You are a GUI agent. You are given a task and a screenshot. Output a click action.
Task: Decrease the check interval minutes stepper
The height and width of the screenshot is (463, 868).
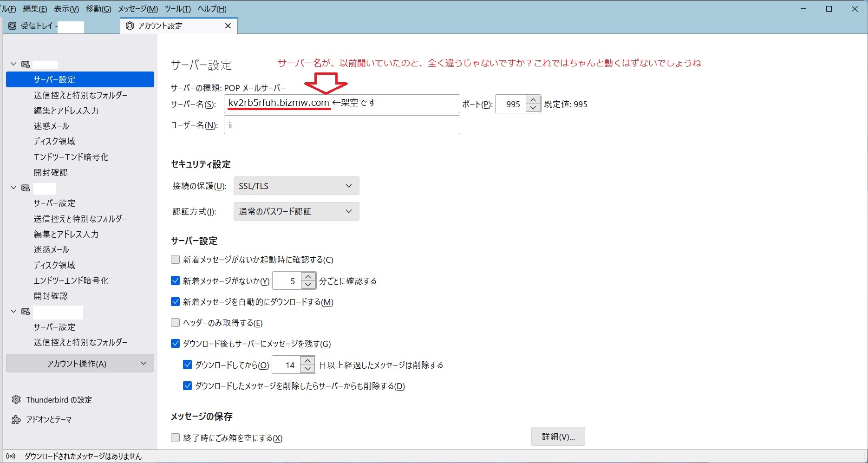coord(308,285)
